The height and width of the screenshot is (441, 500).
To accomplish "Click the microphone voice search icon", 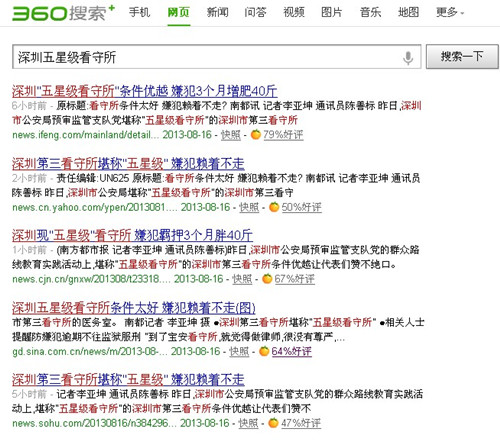I will 408,58.
